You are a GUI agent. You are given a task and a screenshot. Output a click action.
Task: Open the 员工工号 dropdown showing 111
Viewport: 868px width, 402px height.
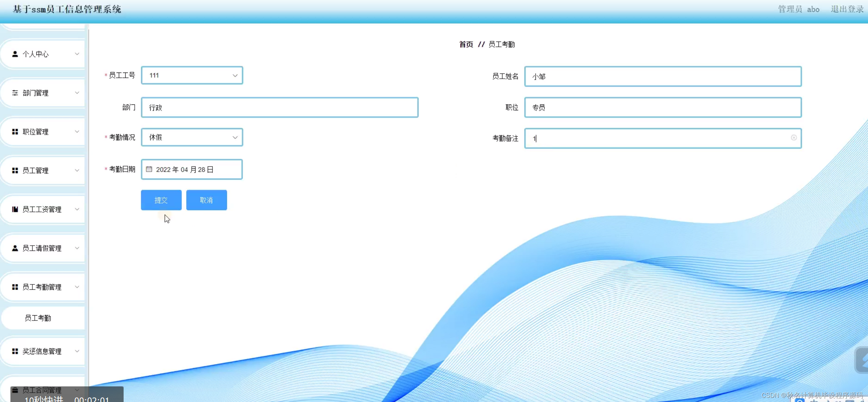point(192,75)
